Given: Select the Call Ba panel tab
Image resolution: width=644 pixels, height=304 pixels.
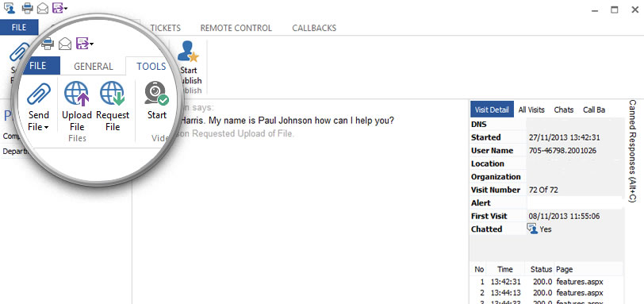Looking at the screenshot, I should click(594, 110).
